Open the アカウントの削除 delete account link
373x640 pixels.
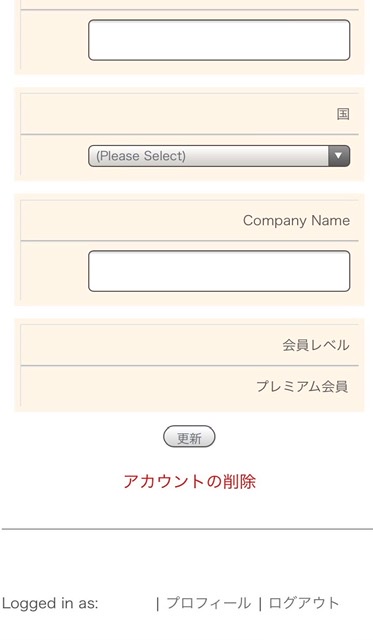coord(189,482)
